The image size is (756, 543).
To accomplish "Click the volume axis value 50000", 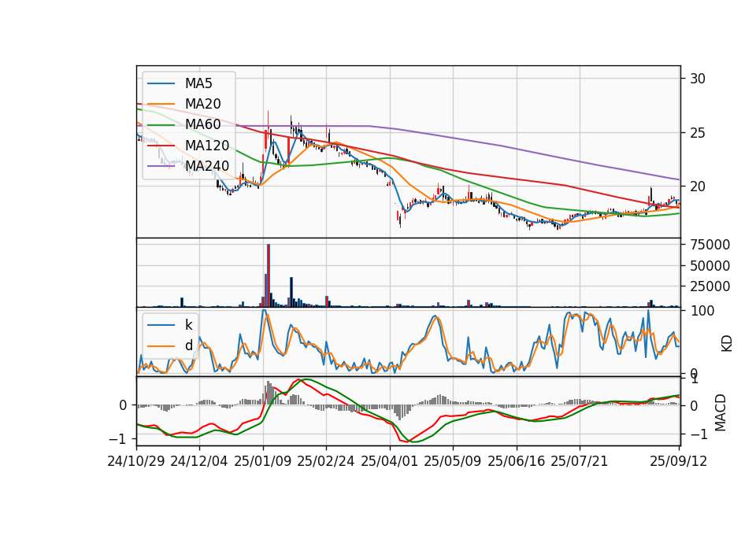I will tap(710, 266).
